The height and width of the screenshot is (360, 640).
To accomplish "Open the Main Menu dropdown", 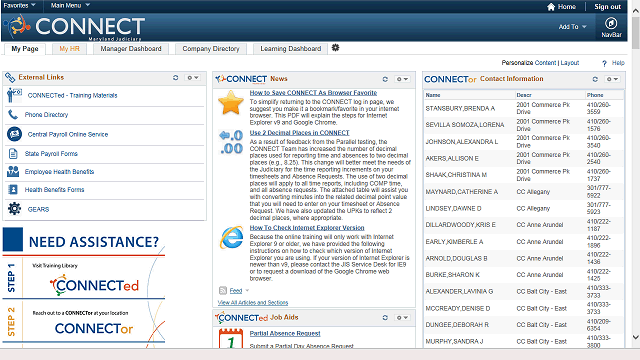I will (x=70, y=5).
